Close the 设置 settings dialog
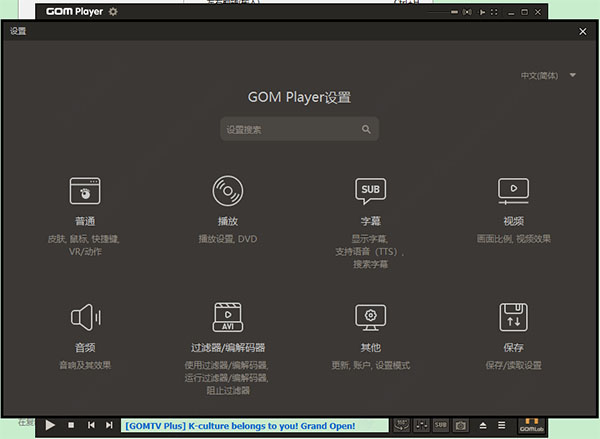 (583, 31)
